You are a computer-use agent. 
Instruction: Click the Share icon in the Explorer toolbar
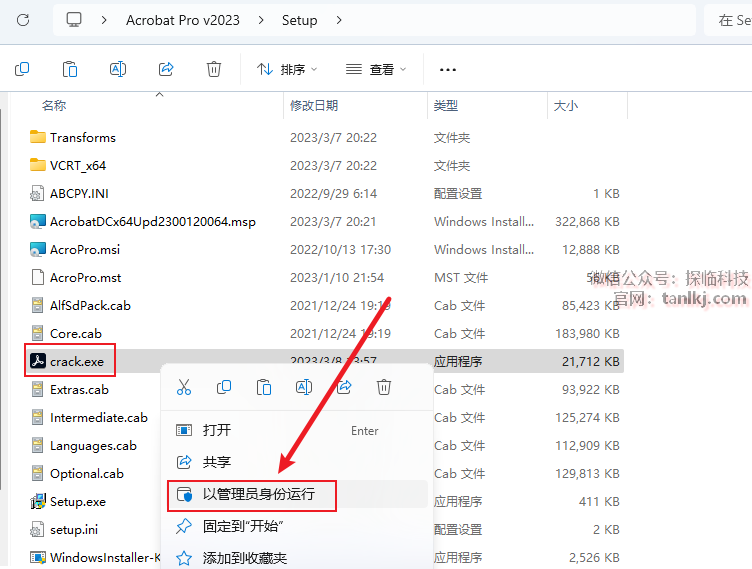point(166,69)
